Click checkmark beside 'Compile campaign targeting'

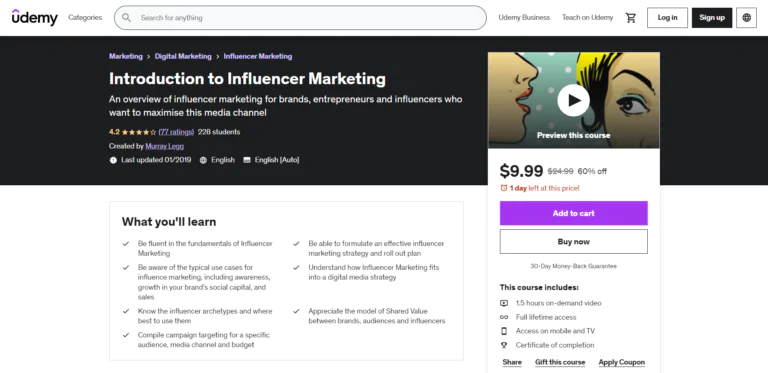point(126,335)
